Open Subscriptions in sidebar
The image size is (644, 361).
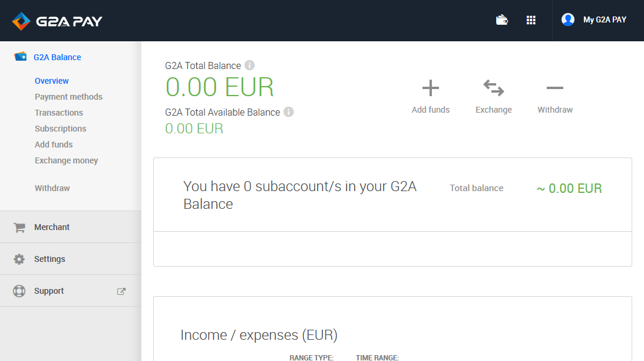(x=60, y=129)
